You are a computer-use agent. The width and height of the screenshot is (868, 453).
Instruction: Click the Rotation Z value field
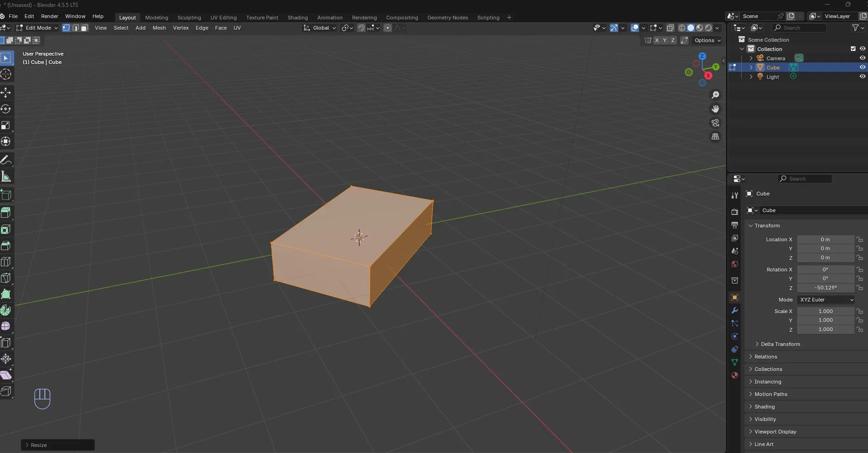coord(825,288)
